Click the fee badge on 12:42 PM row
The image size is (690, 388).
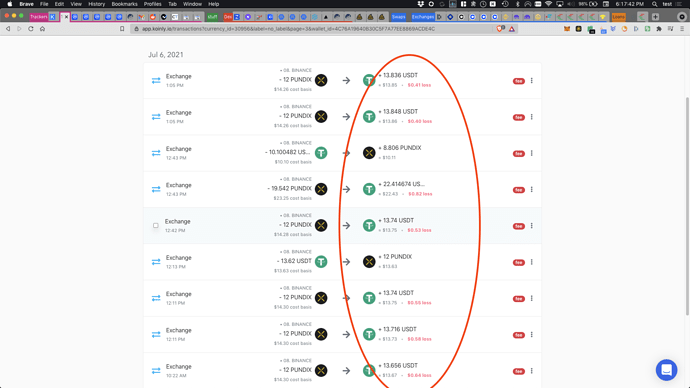(518, 226)
